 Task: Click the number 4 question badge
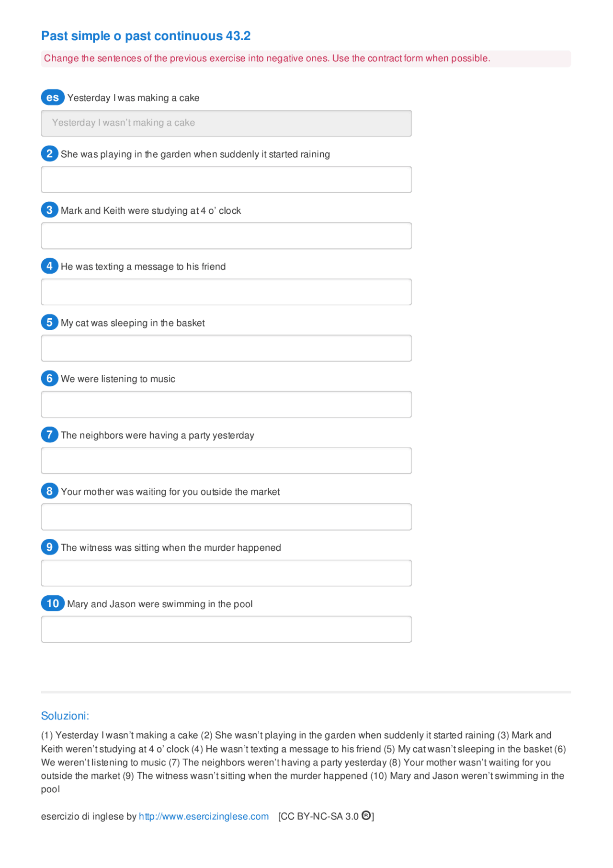(49, 266)
